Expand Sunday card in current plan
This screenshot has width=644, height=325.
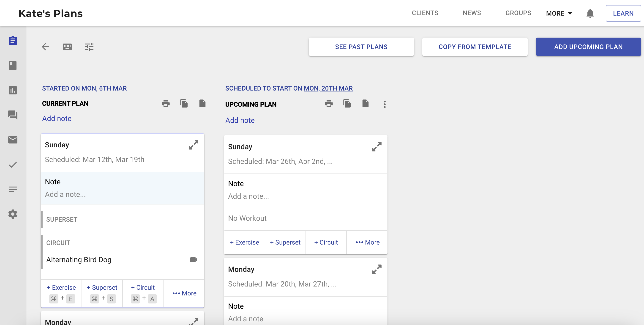tap(194, 145)
